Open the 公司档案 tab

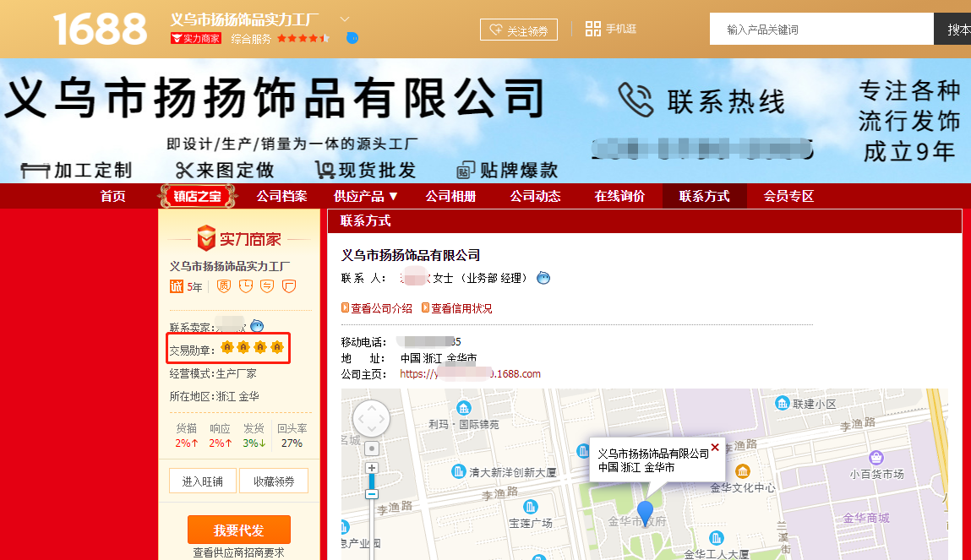pos(281,196)
